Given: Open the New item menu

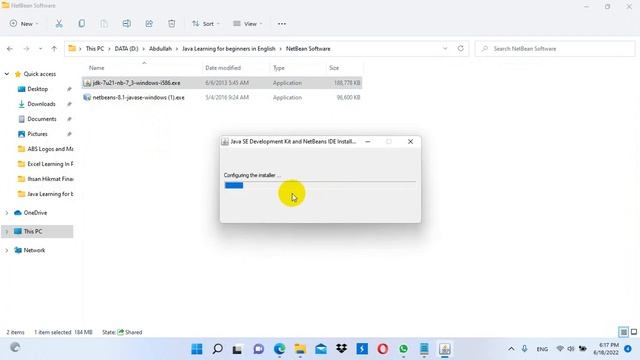Looking at the screenshot, I should [24, 24].
